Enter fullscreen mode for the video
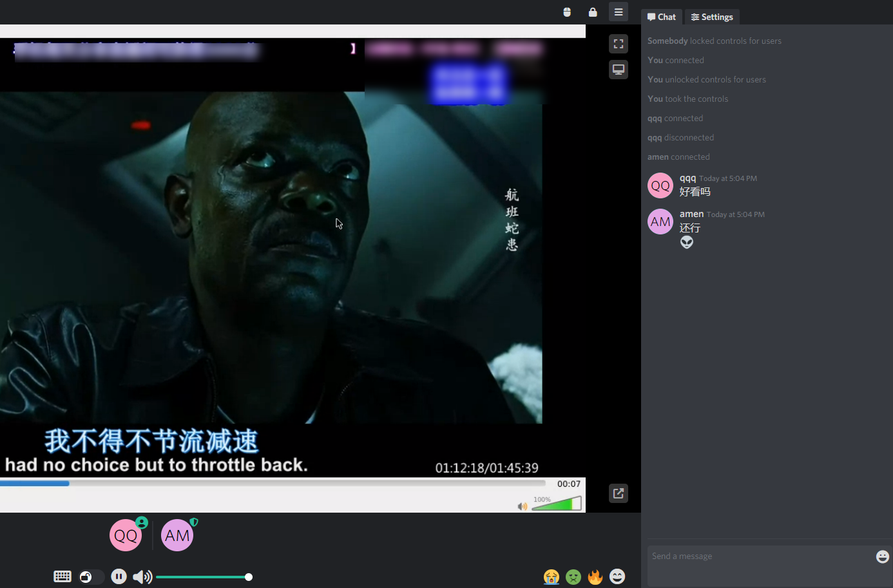 click(619, 44)
